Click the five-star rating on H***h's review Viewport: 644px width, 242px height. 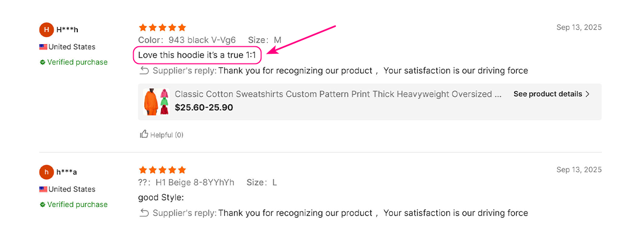pos(162,27)
